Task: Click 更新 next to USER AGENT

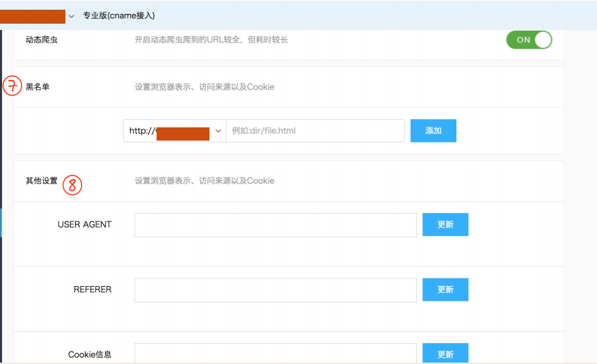Action: [x=445, y=225]
